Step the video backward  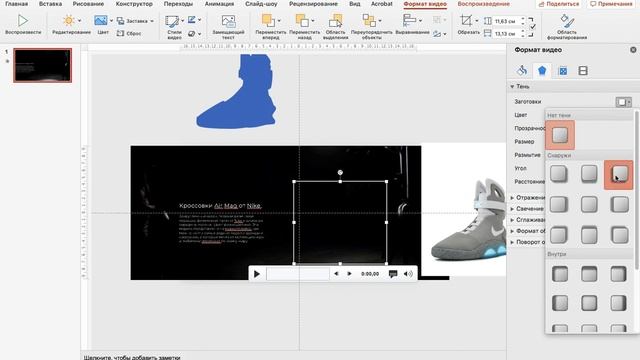(336, 274)
